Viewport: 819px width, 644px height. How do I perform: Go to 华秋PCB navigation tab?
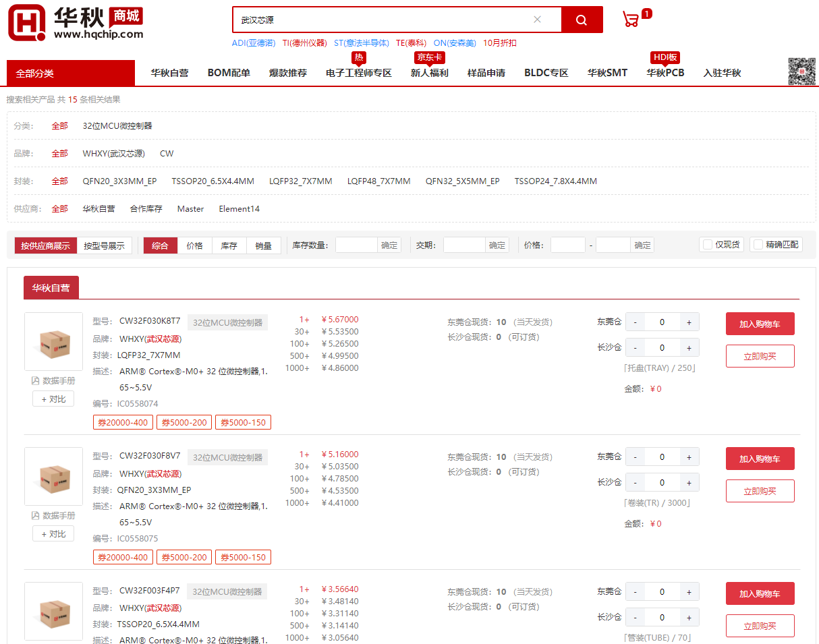pyautogui.click(x=665, y=73)
